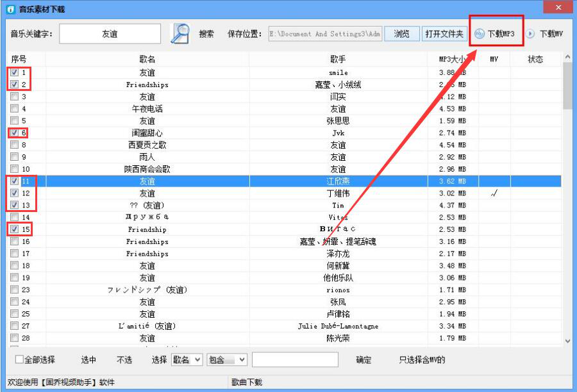Sort by the 歌手 column header
Image resolution: width=577 pixels, height=392 pixels.
pyautogui.click(x=338, y=59)
